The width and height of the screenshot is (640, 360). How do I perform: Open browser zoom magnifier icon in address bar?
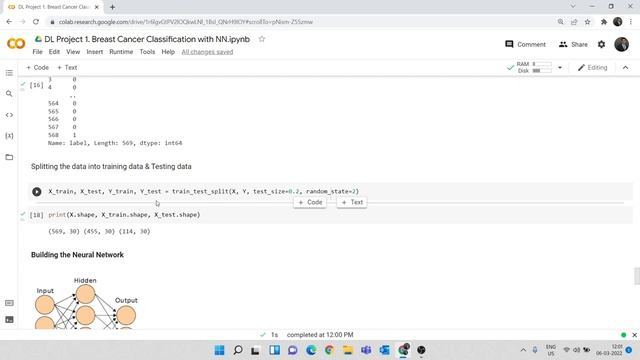point(561,22)
